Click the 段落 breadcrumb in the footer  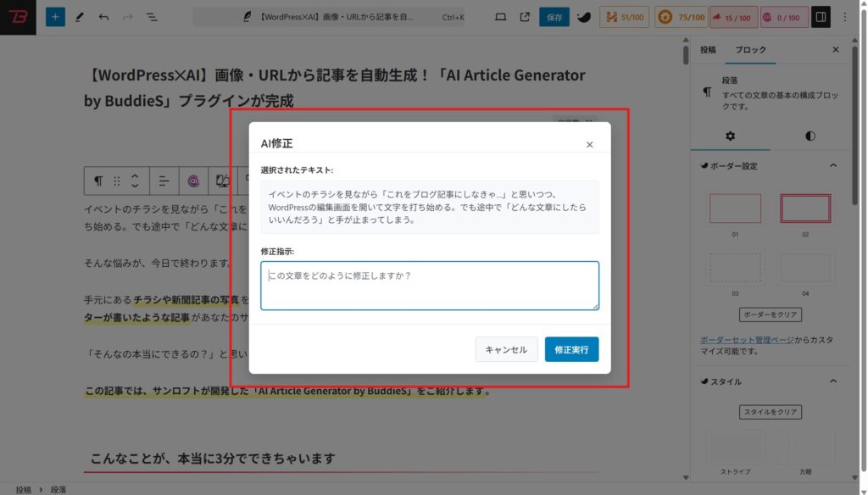(x=58, y=489)
